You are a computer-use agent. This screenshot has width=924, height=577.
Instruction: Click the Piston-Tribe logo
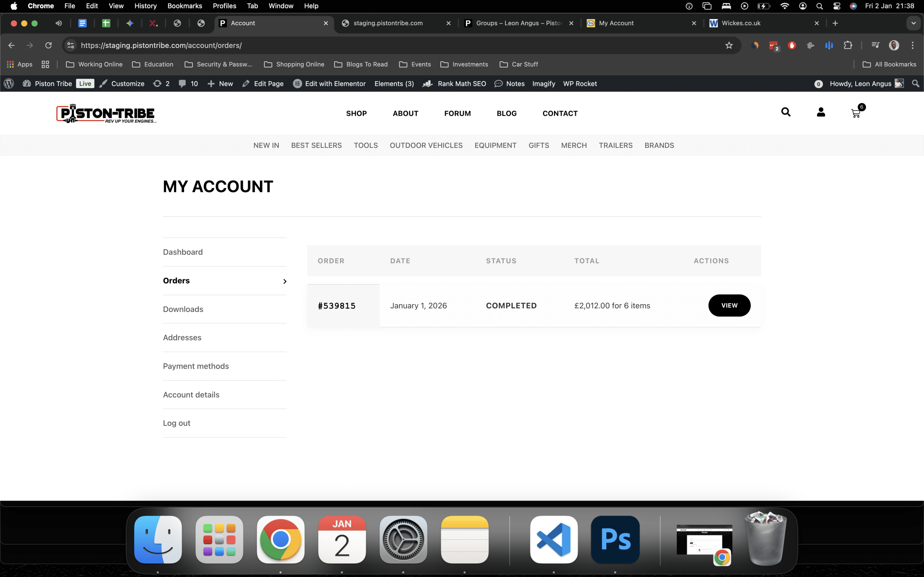click(x=106, y=113)
